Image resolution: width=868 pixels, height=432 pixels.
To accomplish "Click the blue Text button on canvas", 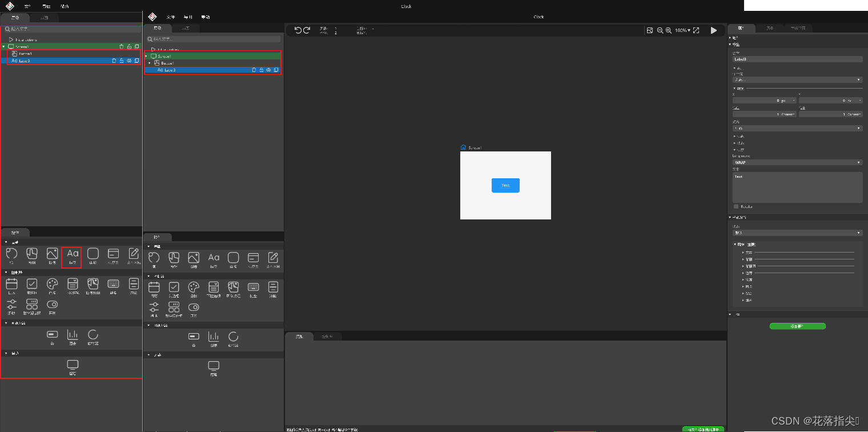I will (505, 185).
